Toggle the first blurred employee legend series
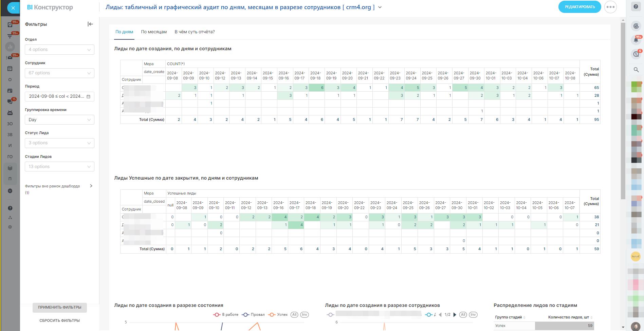644x331 pixels. pos(374,315)
